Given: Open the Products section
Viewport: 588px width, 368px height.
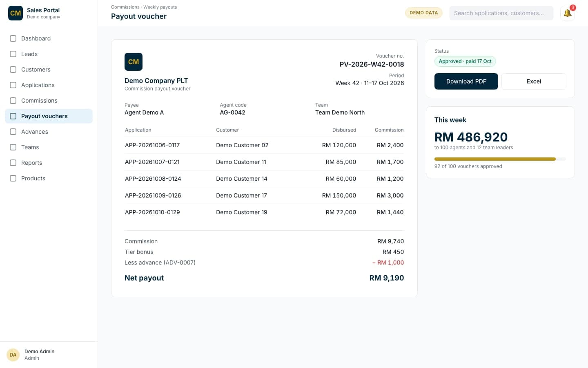Looking at the screenshot, I should [x=49, y=178].
